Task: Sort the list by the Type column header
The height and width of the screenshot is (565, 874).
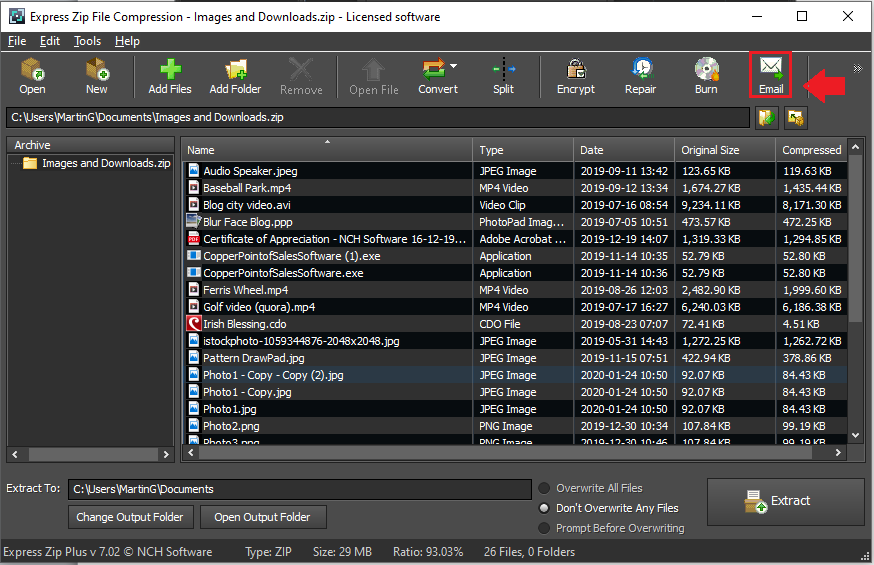Action: pos(523,150)
